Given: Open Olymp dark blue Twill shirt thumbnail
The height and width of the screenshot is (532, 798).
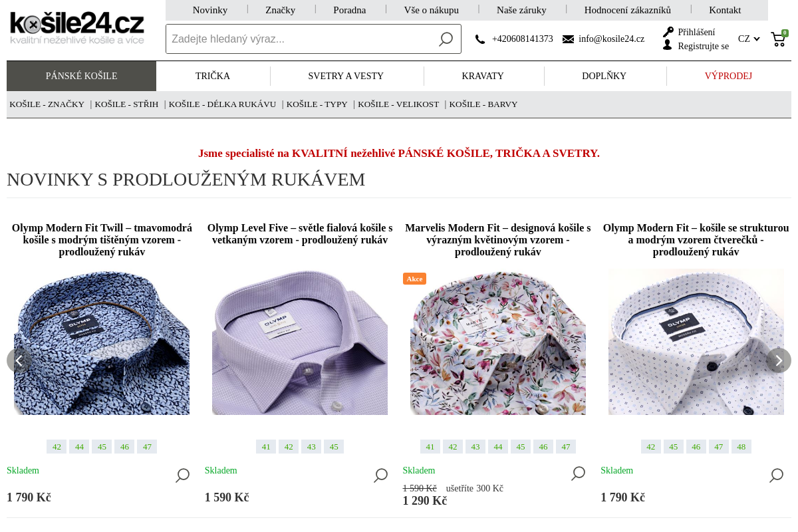Looking at the screenshot, I should click(x=102, y=342).
